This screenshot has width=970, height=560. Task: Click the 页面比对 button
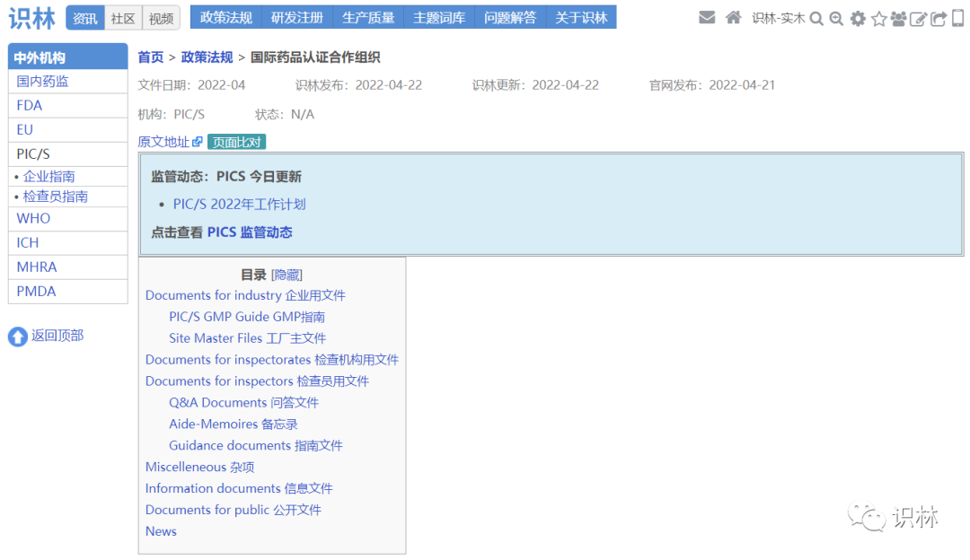tap(237, 142)
